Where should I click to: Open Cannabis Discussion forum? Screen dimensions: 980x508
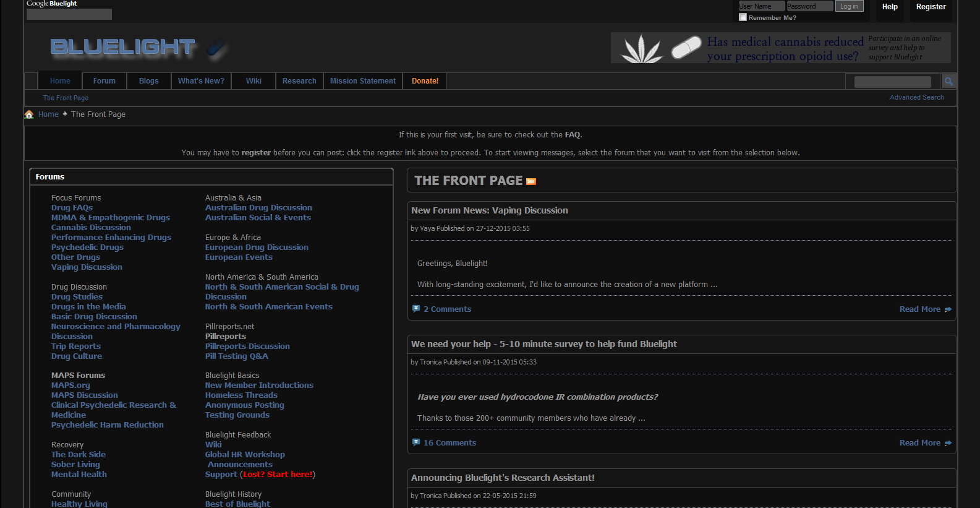coord(91,228)
